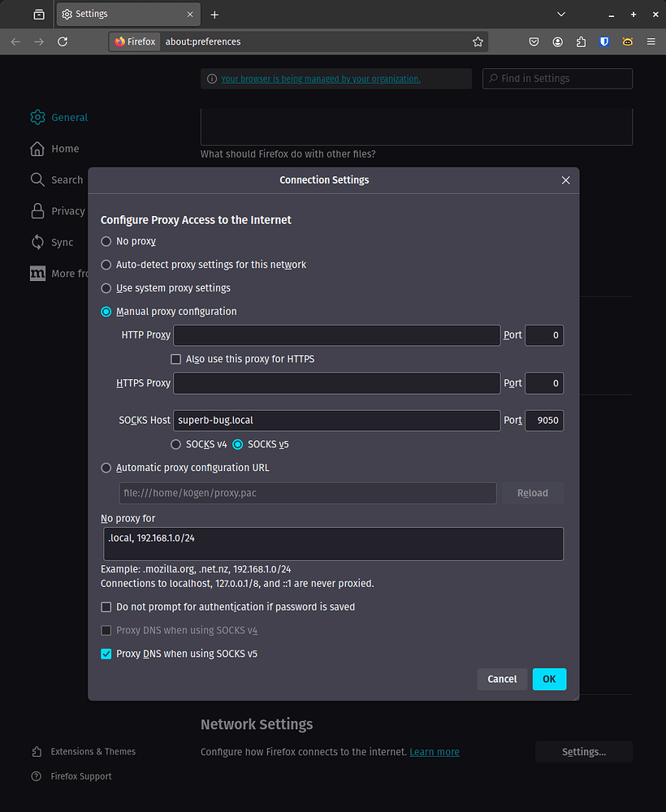Open Search settings from the sidebar
This screenshot has width=666, height=812.
click(x=63, y=179)
